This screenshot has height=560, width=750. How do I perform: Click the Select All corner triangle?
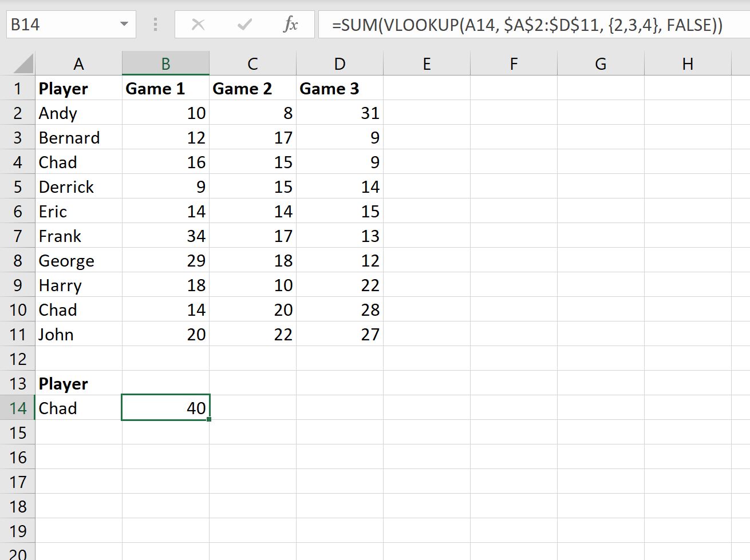coord(23,63)
